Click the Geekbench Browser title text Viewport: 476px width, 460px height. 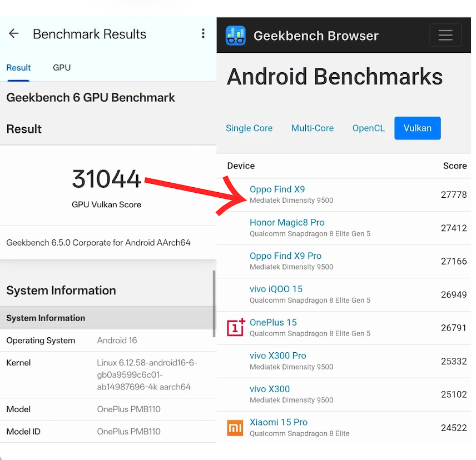coord(316,36)
